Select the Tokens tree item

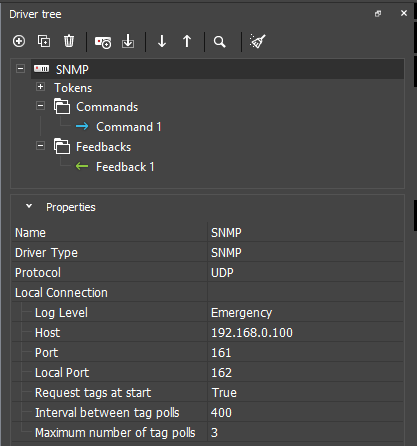[73, 88]
